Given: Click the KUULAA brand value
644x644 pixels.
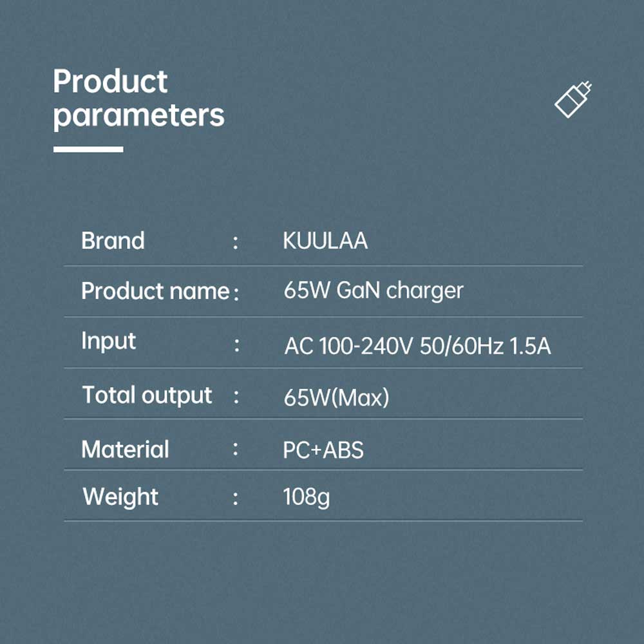Looking at the screenshot, I should pos(325,241).
